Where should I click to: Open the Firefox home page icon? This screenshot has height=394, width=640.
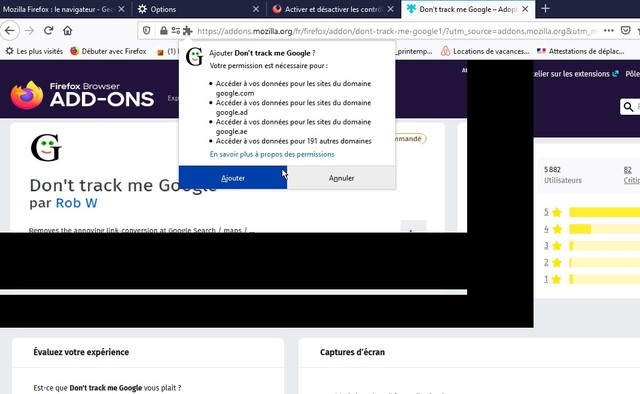click(x=68, y=31)
